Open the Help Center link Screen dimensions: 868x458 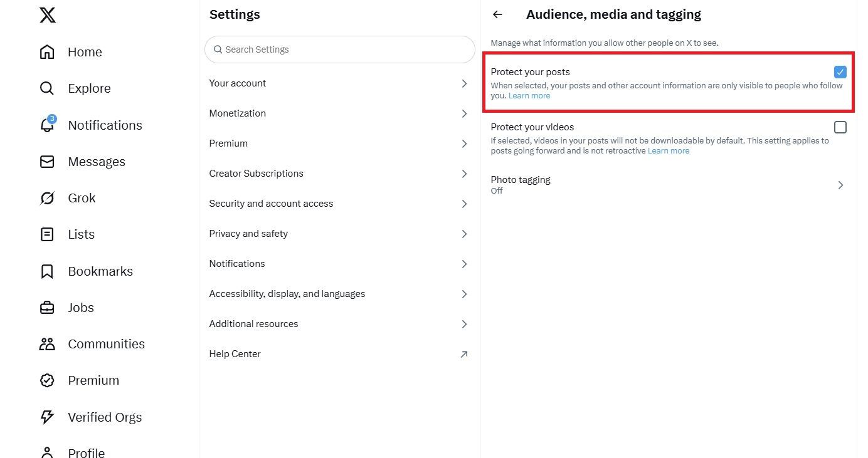tap(340, 354)
